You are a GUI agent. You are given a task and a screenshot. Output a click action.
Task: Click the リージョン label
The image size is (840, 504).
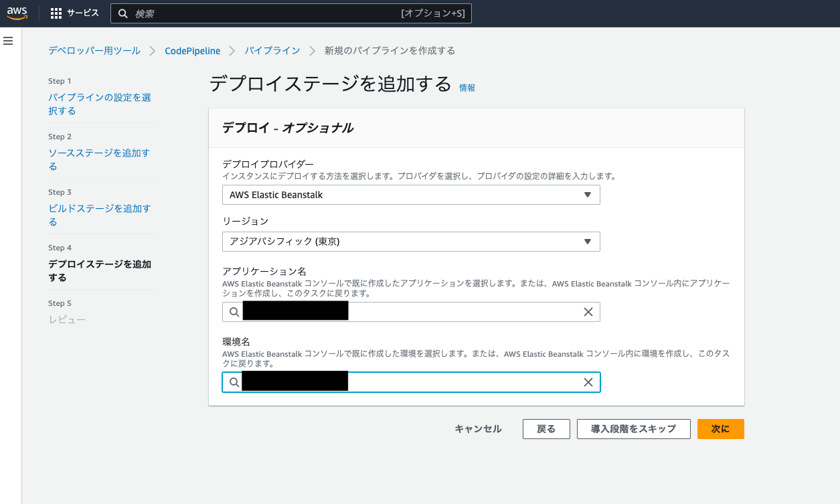pyautogui.click(x=245, y=221)
